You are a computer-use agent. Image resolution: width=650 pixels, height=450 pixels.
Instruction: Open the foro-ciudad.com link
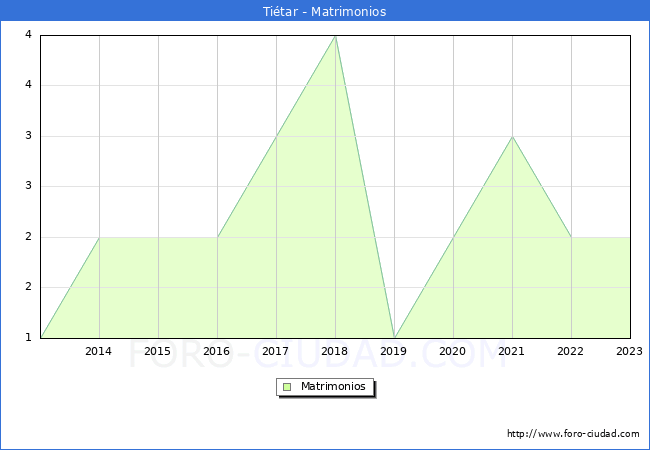573,434
